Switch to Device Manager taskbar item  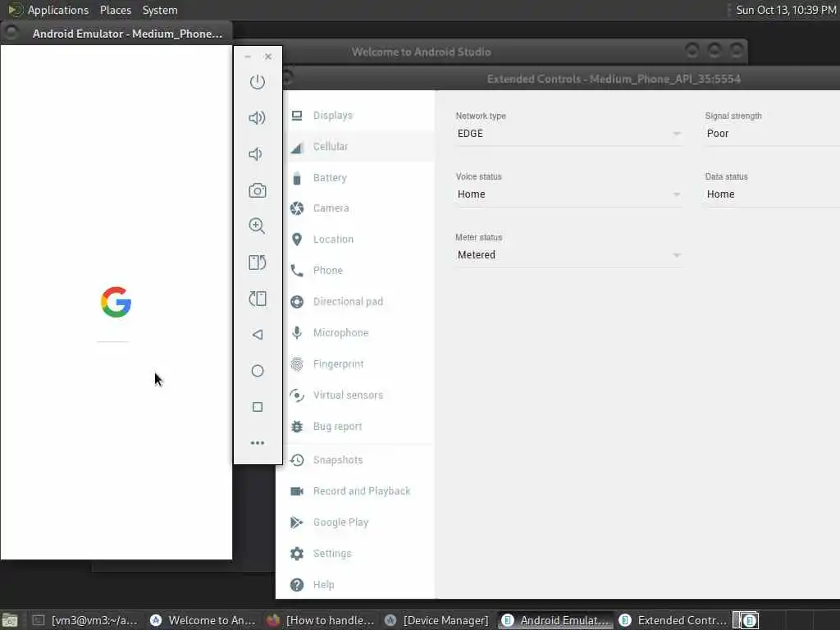pos(437,620)
